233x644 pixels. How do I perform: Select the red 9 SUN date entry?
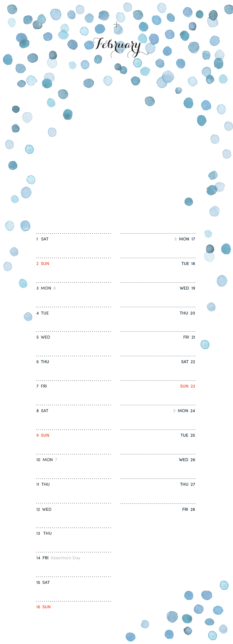click(43, 435)
